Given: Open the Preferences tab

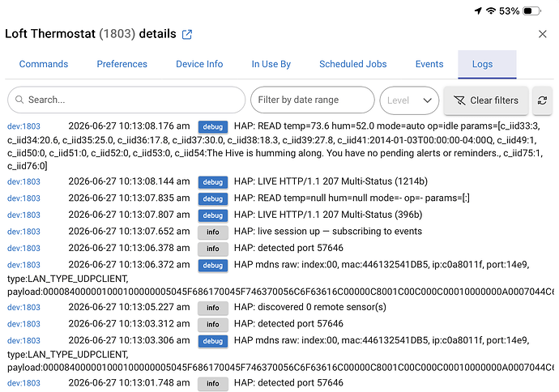Looking at the screenshot, I should pyautogui.click(x=122, y=64).
